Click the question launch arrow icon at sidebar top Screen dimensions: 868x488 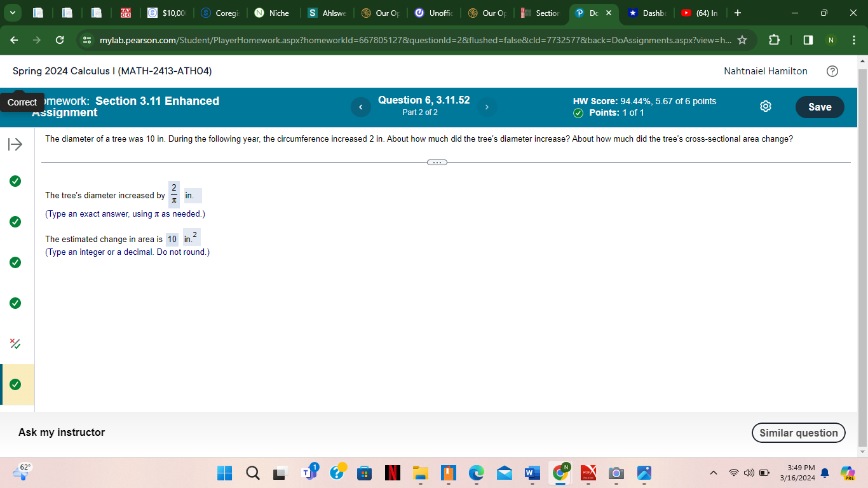[15, 144]
